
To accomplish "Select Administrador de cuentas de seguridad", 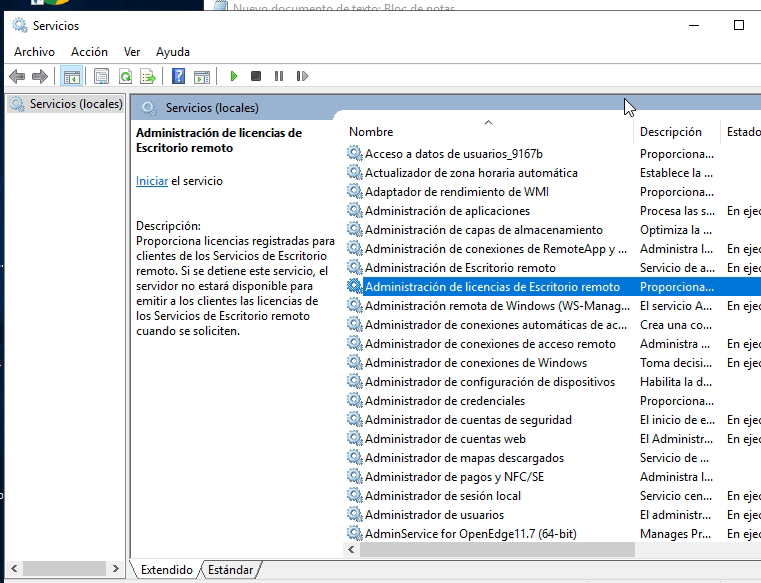I will (468, 420).
